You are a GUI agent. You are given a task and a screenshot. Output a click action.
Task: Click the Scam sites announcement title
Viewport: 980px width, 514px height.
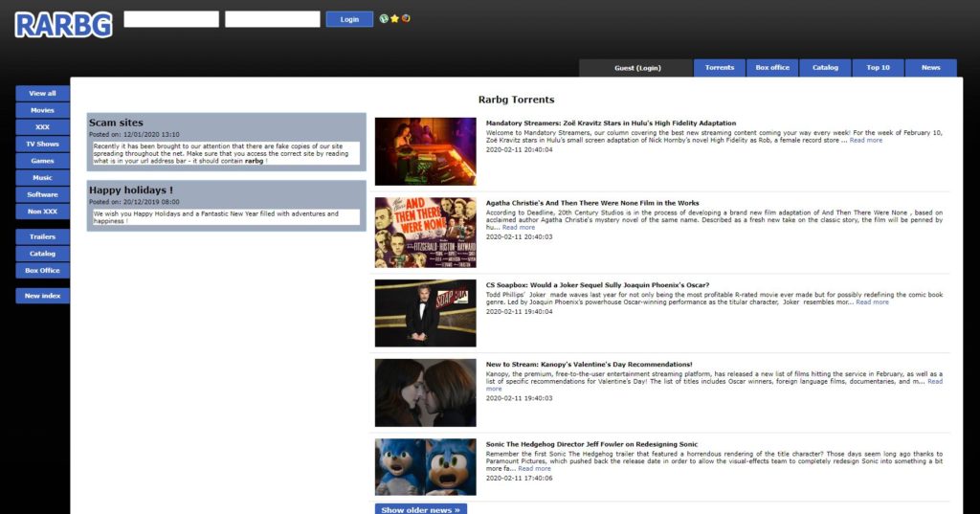116,123
